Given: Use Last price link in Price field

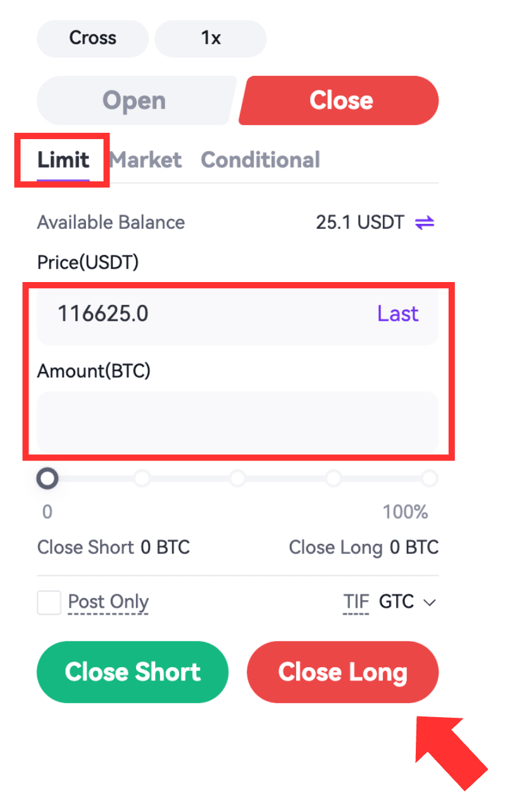Looking at the screenshot, I should (x=397, y=314).
